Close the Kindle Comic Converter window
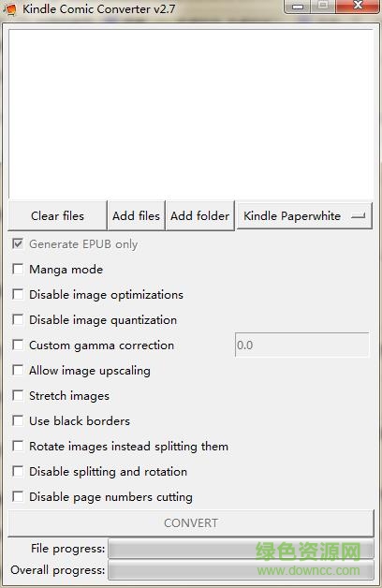This screenshot has width=382, height=588. click(x=358, y=6)
